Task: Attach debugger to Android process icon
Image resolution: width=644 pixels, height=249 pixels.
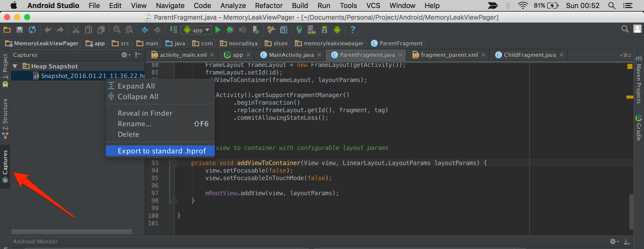Action: point(256,30)
